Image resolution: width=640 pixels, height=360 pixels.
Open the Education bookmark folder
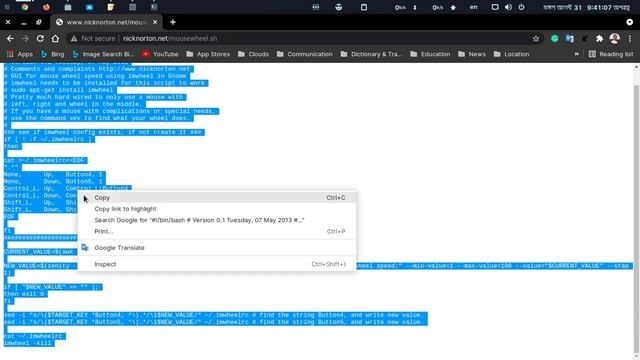pyautogui.click(x=430, y=54)
